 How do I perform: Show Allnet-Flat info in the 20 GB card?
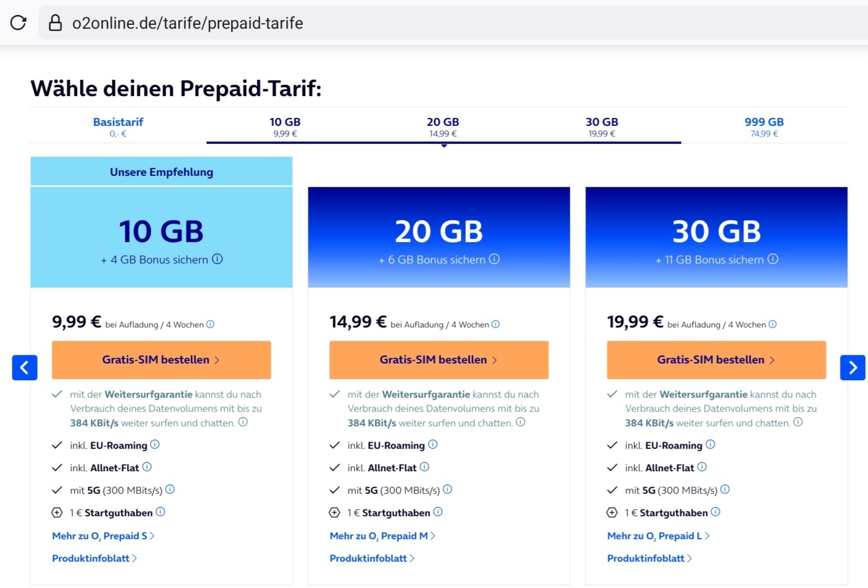point(424,467)
